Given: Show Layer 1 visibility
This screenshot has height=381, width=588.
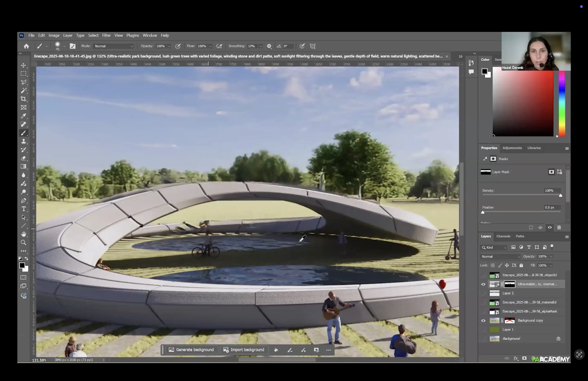Looking at the screenshot, I should tap(483, 329).
